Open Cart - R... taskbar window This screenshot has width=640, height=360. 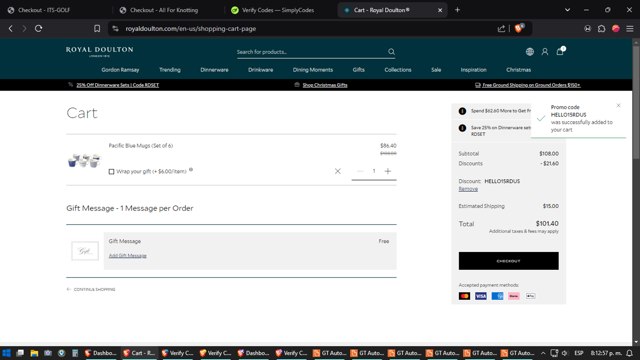tap(139, 353)
